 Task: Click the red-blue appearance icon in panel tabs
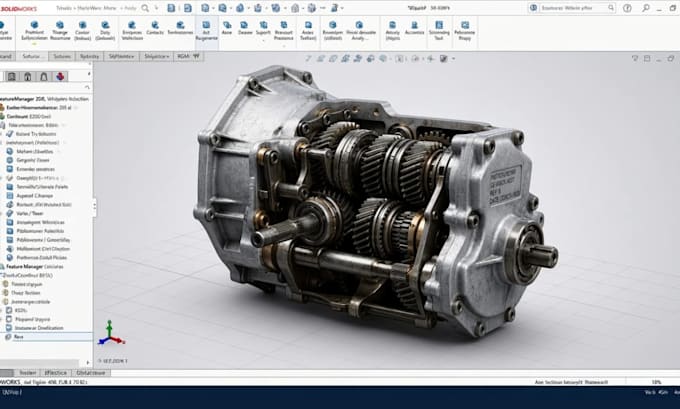pos(60,76)
